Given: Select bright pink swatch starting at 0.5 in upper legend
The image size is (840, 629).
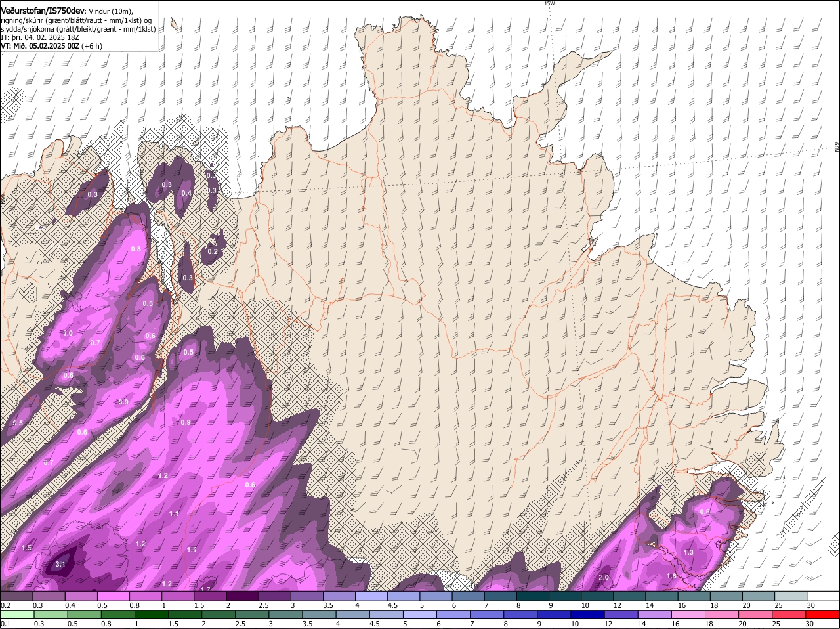Looking at the screenshot, I should (114, 596).
